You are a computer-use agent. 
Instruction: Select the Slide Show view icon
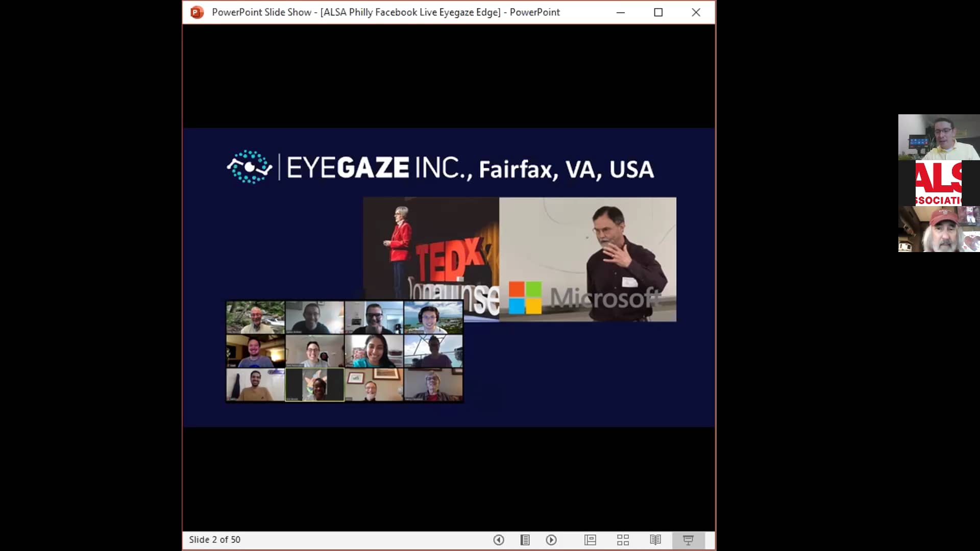pos(688,540)
